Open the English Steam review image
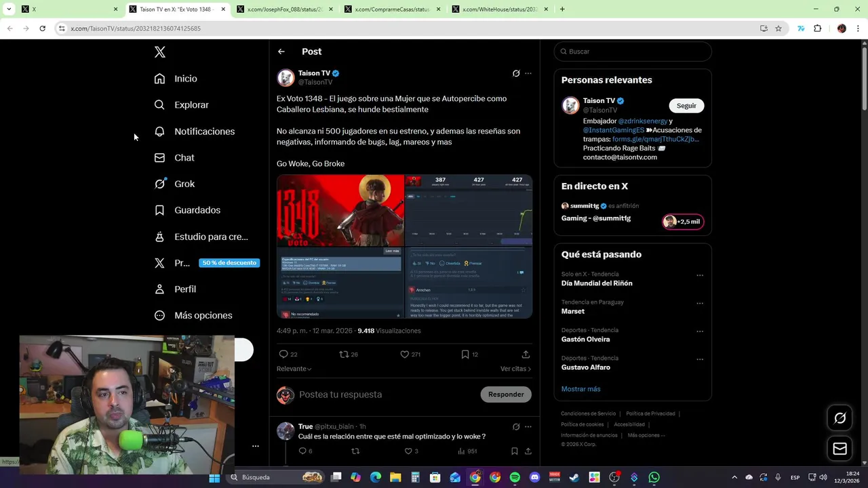 coord(469,283)
